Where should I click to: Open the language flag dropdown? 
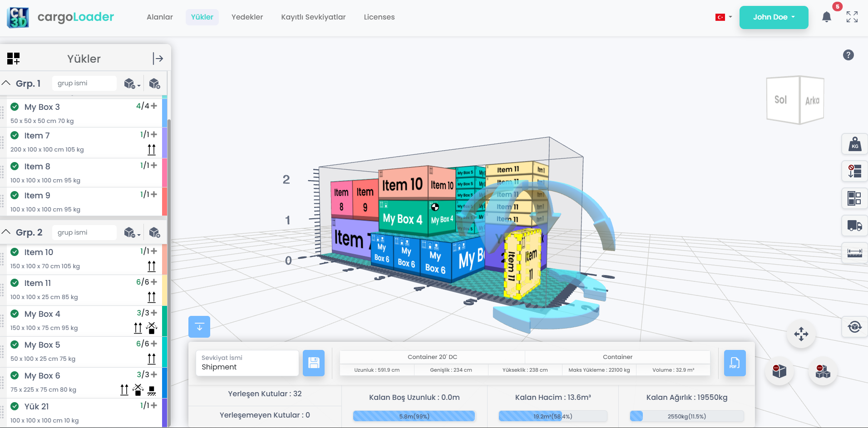(x=723, y=16)
